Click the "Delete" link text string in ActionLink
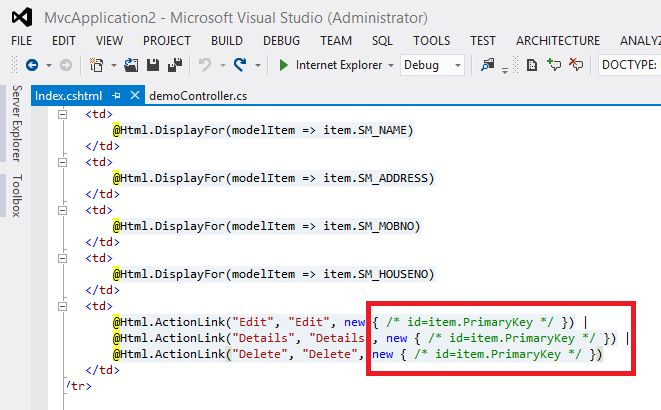This screenshot has width=661, height=410. click(260, 354)
